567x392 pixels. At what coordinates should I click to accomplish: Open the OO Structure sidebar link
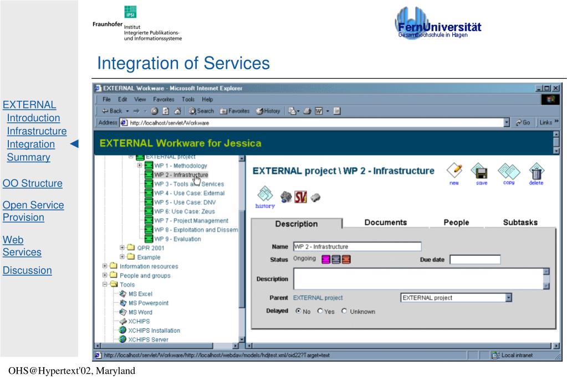pos(33,183)
